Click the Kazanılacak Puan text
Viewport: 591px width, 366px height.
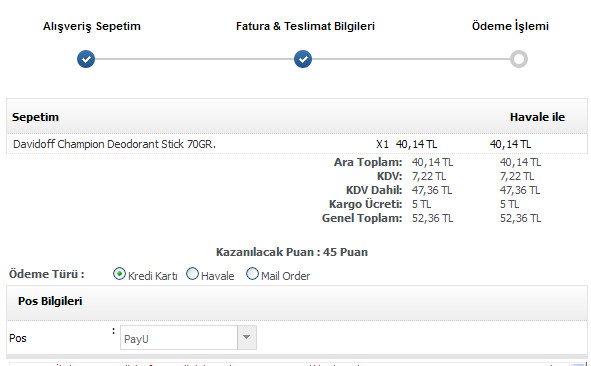[292, 252]
